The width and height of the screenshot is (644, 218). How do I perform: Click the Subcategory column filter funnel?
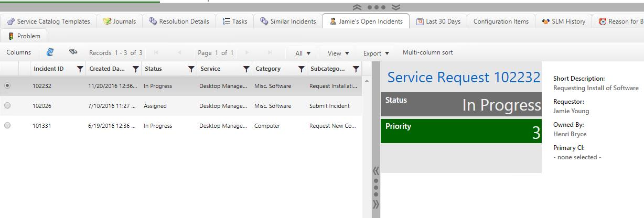356,69
